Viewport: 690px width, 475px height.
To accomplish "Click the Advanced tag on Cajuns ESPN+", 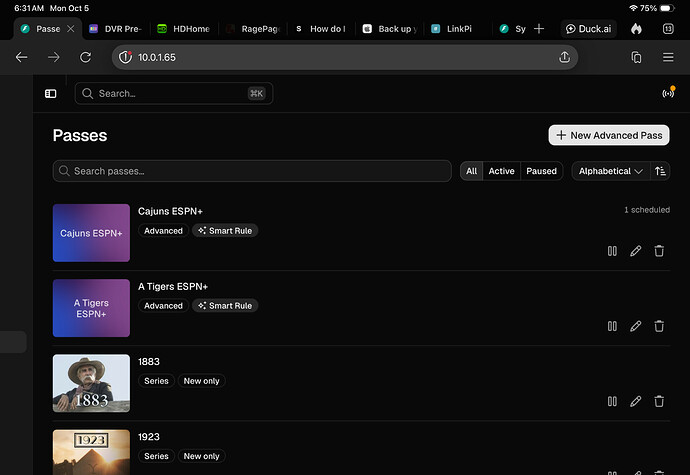I will 163,231.
